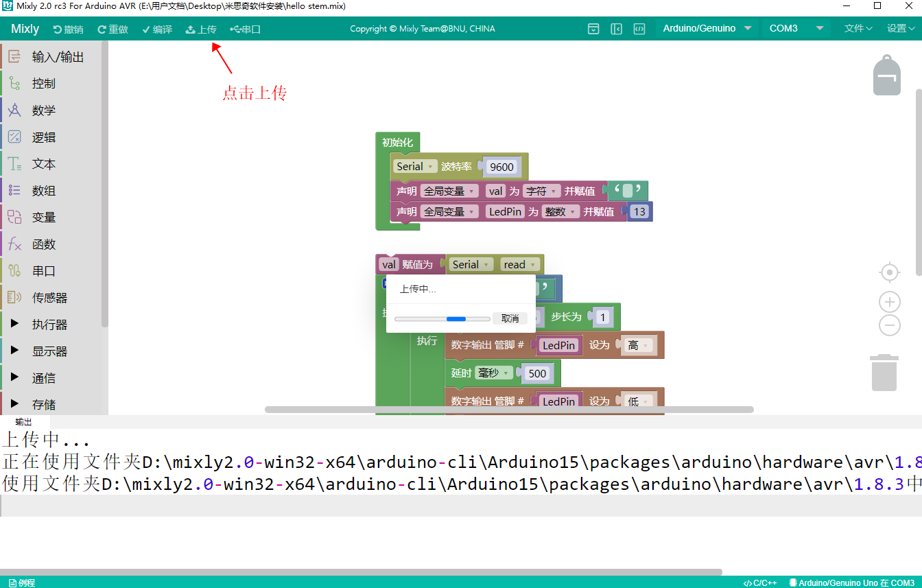Click the 例程 examples link in status bar
Viewport: 922px width, 588px height.
pos(22,583)
